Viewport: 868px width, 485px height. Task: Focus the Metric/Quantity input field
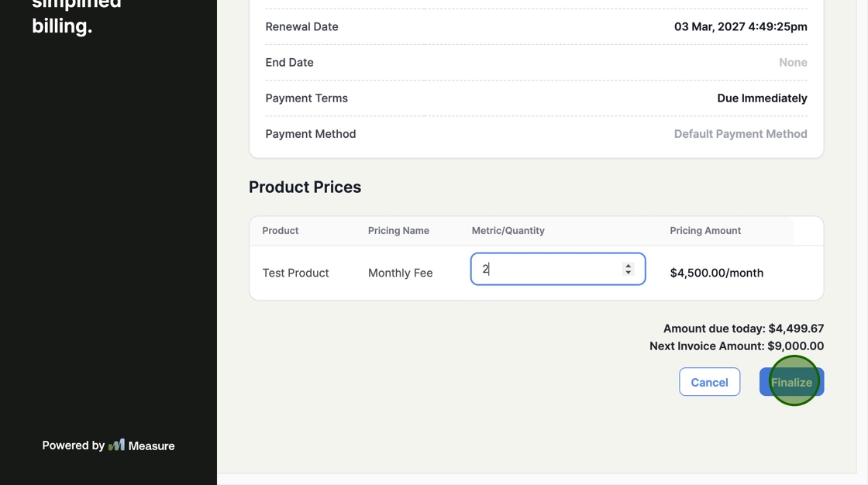pos(547,269)
